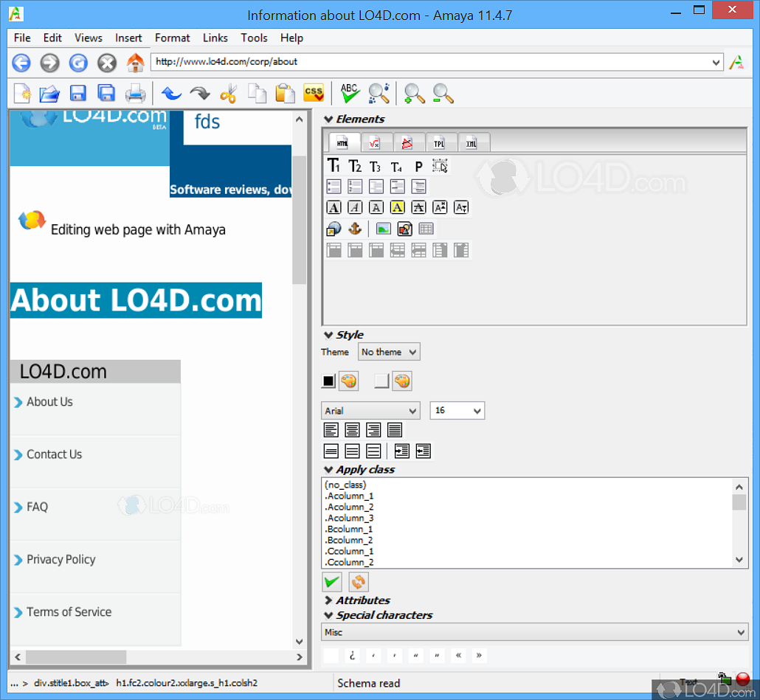Image resolution: width=760 pixels, height=700 pixels.
Task: Click the zoom in magnifier icon
Action: coord(414,94)
